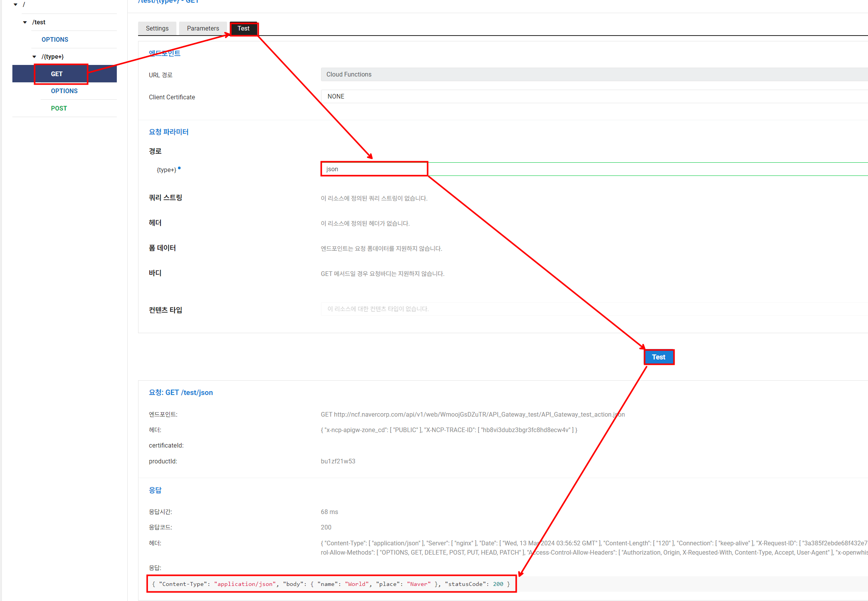The height and width of the screenshot is (601, 868).
Task: Select the GET method item
Action: (57, 74)
